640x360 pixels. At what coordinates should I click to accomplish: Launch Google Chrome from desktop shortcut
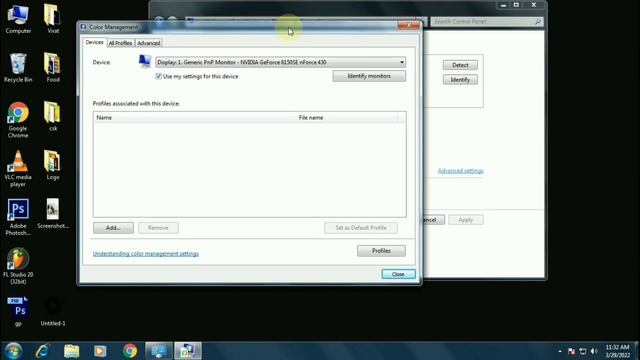(x=18, y=120)
